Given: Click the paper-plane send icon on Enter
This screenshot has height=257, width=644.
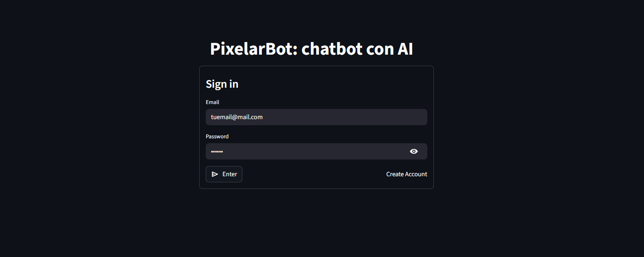Looking at the screenshot, I should (215, 174).
